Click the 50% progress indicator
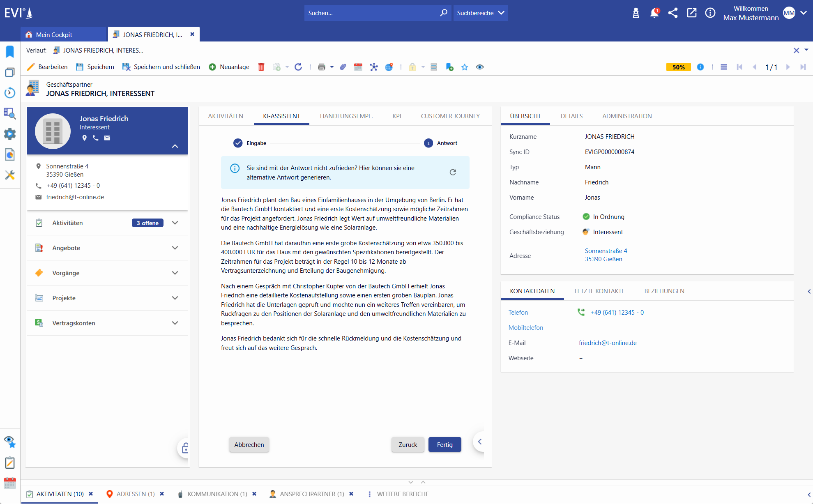Viewport: 813px width, 504px height. click(678, 67)
